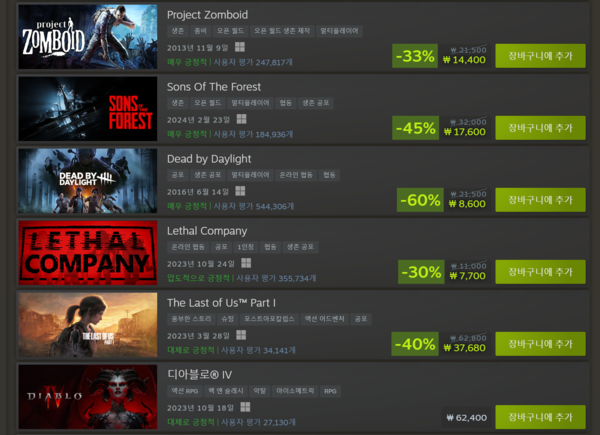This screenshot has height=435, width=600.
Task: Select the 핵 앤 슬래시 tag under 디아블로 IV
Action: 225,391
